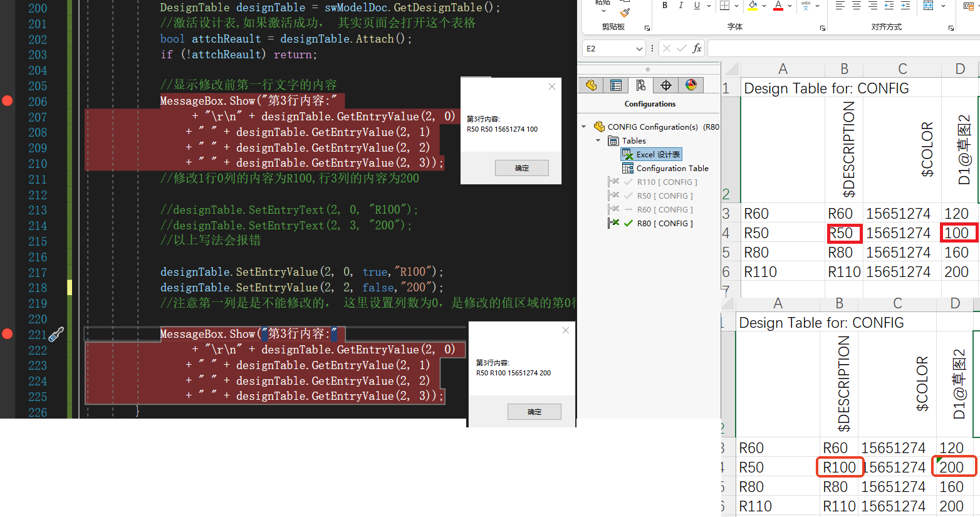Switch to DimXpertManager crosshair tab

pyautogui.click(x=666, y=85)
